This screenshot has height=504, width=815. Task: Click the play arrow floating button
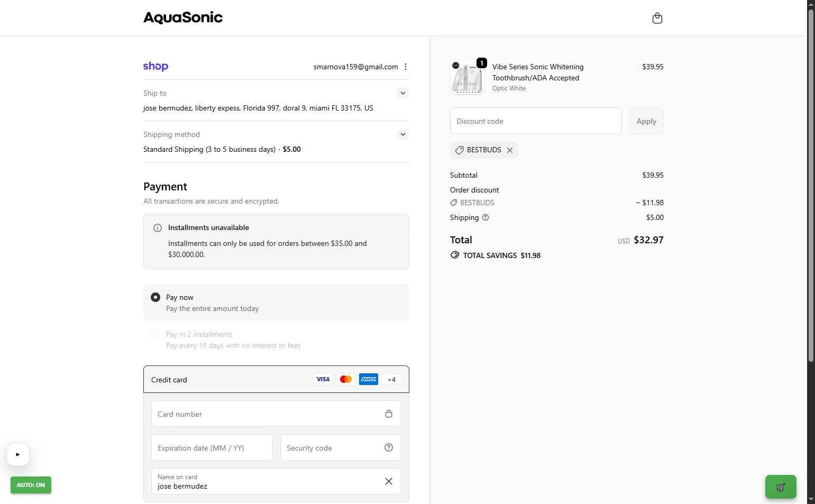click(18, 454)
